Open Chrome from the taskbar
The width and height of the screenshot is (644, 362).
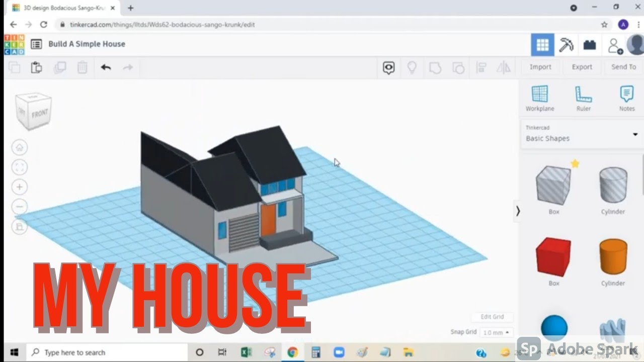pyautogui.click(x=293, y=352)
